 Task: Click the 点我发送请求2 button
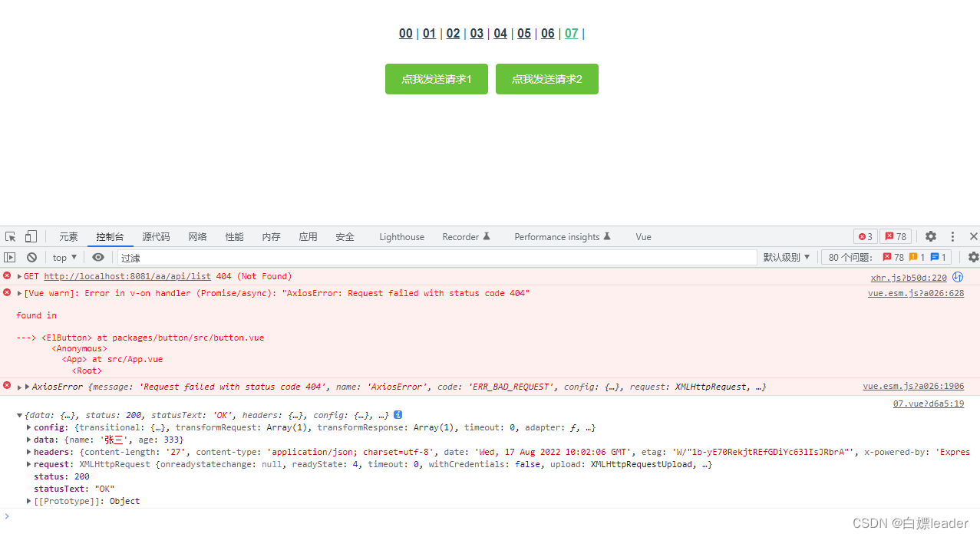[x=546, y=79]
